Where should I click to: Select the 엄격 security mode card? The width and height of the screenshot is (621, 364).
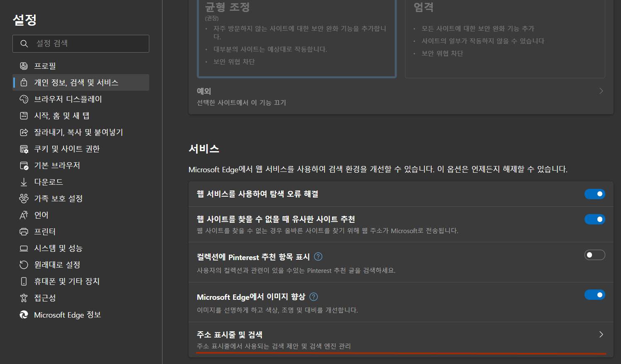point(505,38)
